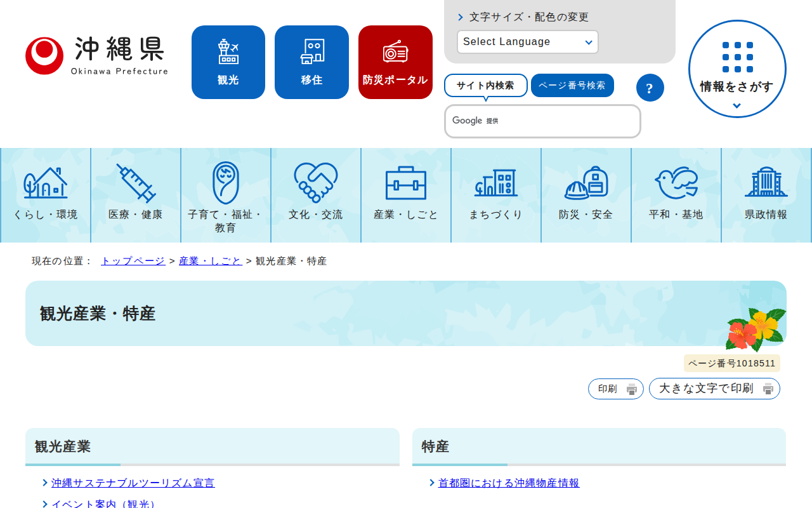Click the 観光産業・特産 page title
This screenshot has height=508, width=812.
coord(98,314)
